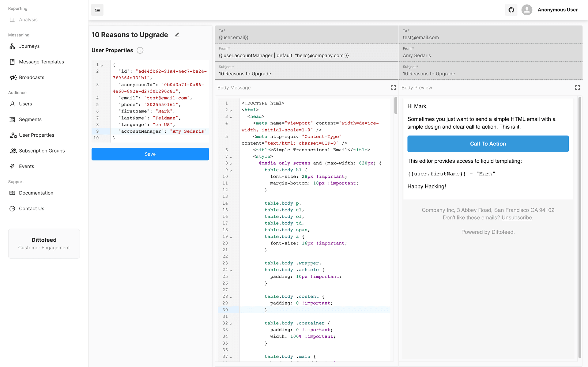Fold line 1 of the JSON editor
This screenshot has height=367, width=588.
(102, 65)
